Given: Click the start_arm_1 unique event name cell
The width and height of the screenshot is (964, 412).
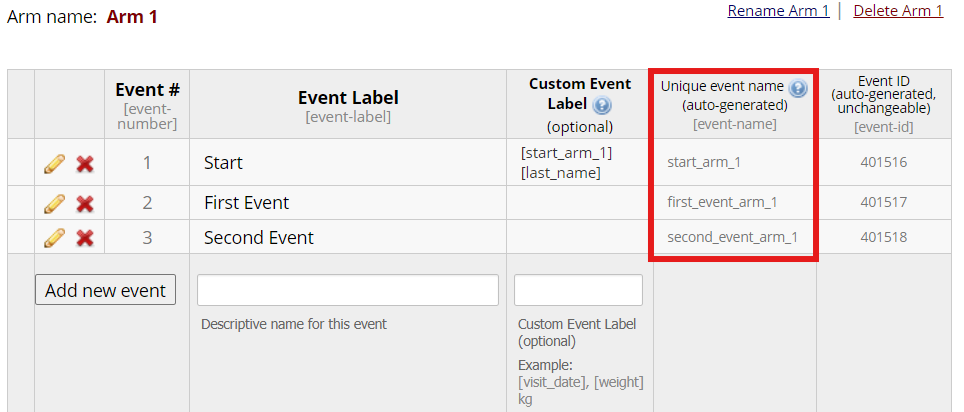Looking at the screenshot, I should tap(703, 162).
